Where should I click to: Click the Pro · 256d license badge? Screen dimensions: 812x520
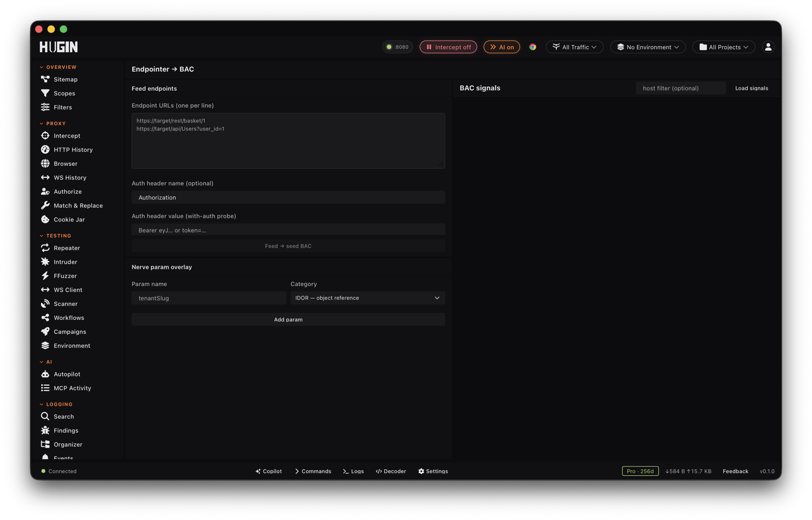pos(640,471)
